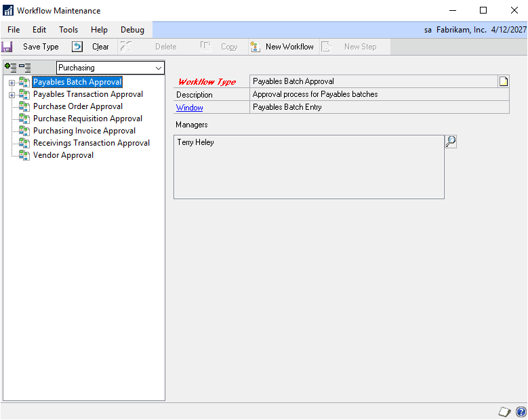Open the Debug menu
The width and height of the screenshot is (528, 420).
(x=132, y=30)
